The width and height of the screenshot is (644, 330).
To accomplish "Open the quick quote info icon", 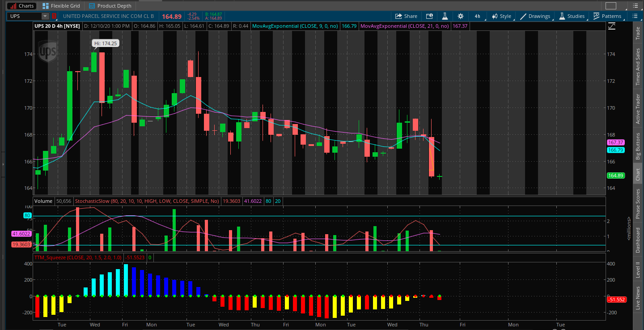I will [x=429, y=16].
